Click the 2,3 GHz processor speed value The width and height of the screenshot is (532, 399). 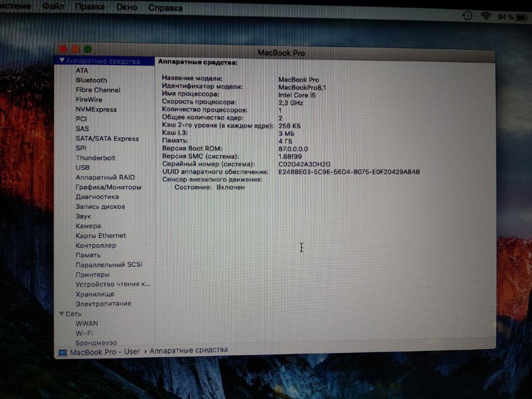(291, 103)
